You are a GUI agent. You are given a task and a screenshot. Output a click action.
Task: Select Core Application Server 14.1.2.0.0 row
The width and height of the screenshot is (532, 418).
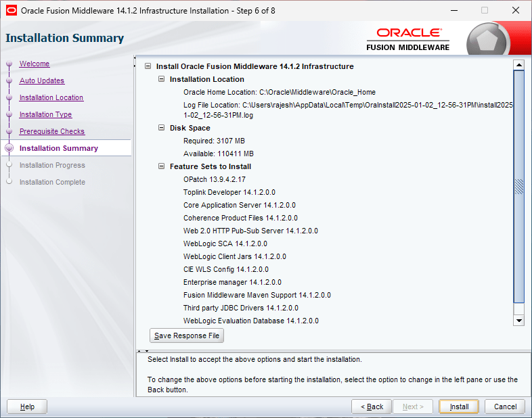coord(240,205)
